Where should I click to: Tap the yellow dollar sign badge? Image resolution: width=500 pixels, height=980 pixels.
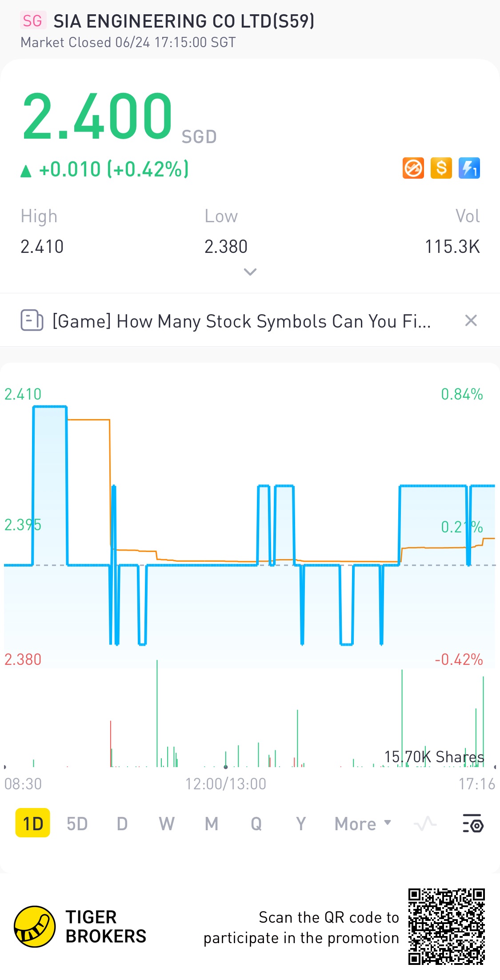(x=441, y=168)
